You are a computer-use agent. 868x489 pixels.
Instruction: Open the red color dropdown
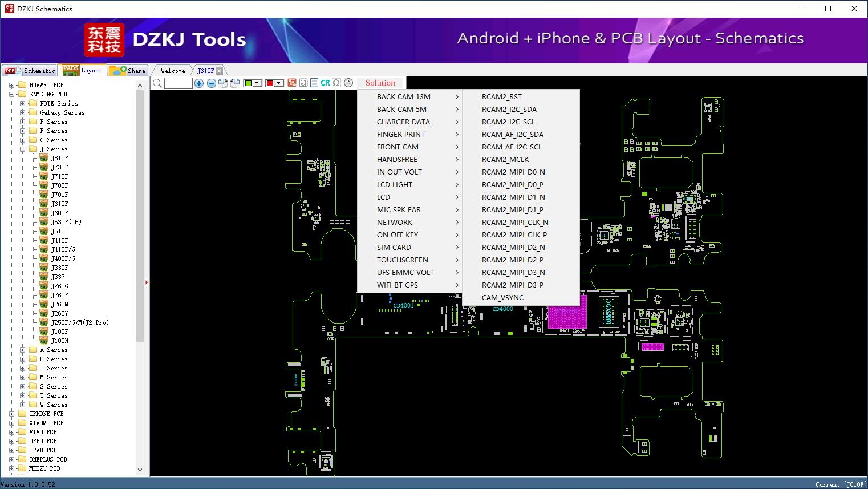[x=279, y=83]
